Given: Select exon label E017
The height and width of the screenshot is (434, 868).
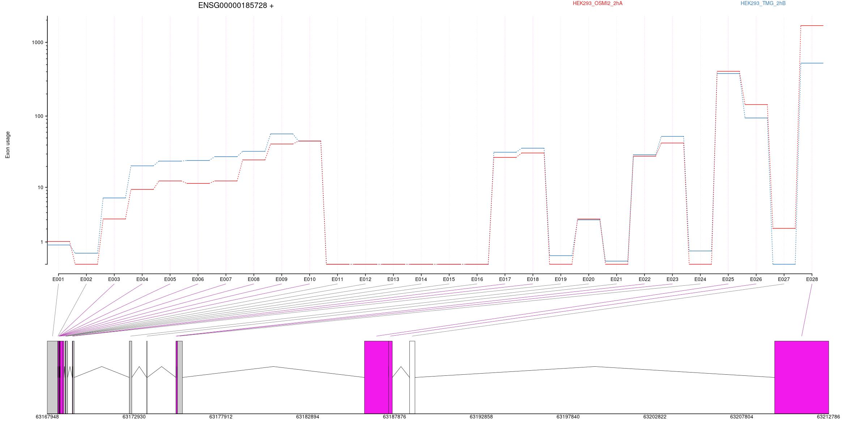Looking at the screenshot, I should [505, 279].
